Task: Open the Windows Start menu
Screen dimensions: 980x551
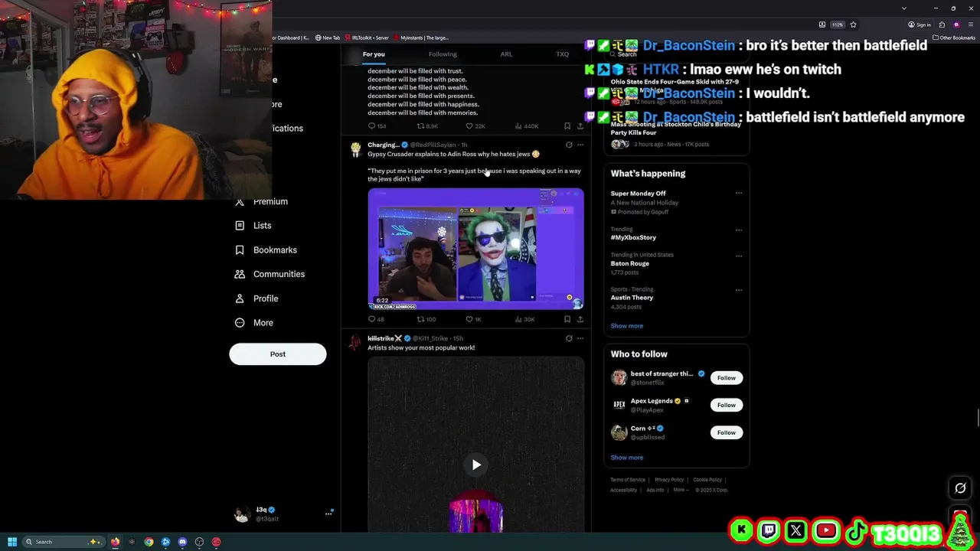Action: click(12, 542)
